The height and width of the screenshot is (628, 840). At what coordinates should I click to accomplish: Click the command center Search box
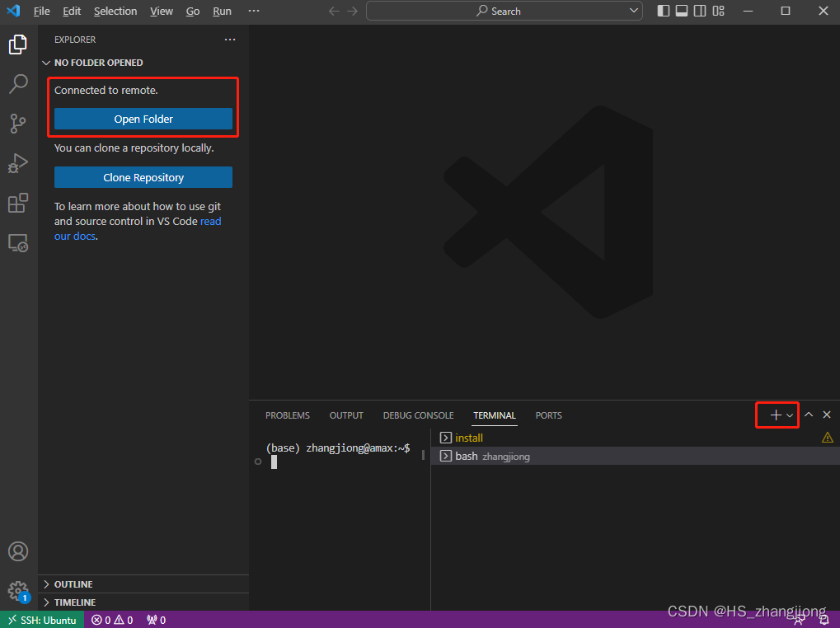[x=504, y=11]
